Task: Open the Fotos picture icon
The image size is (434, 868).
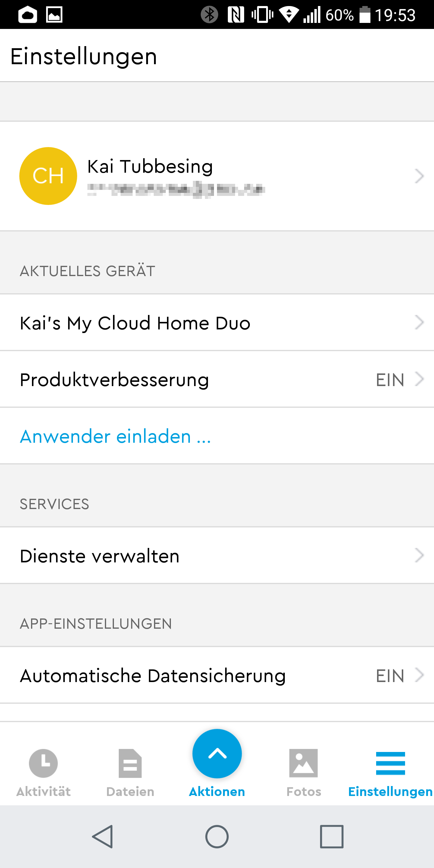Action: pyautogui.click(x=303, y=763)
